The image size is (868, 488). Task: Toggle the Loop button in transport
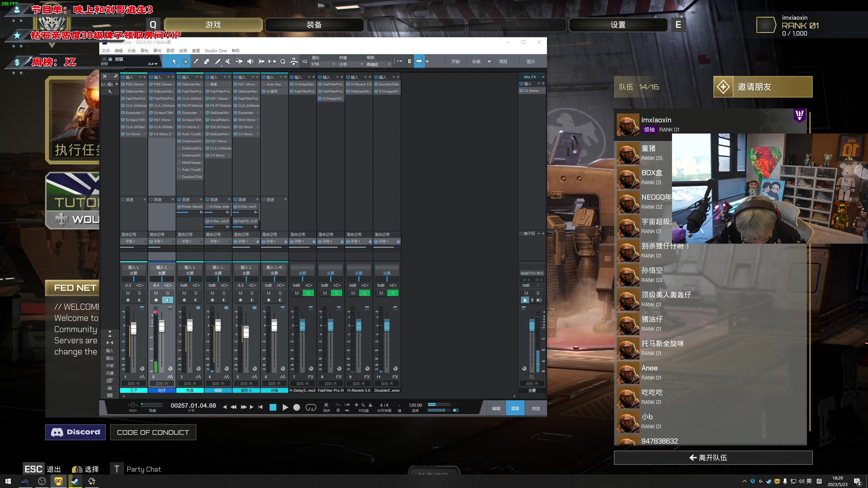pos(311,407)
